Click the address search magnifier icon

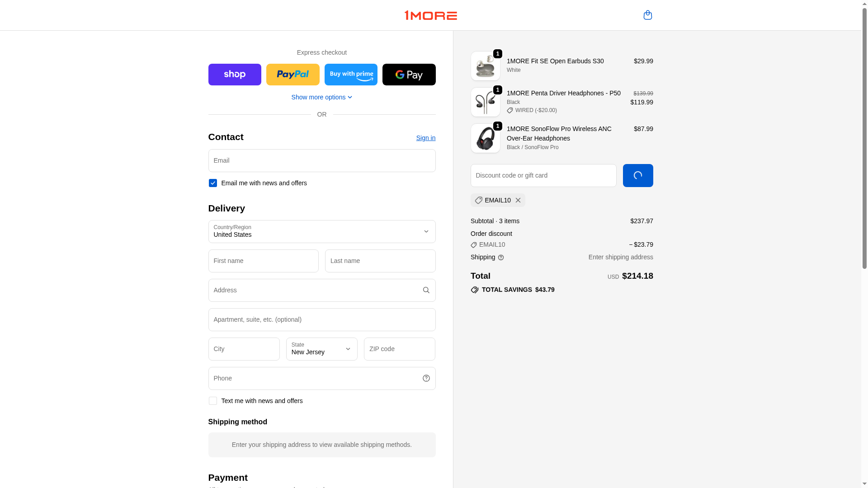pos(426,290)
